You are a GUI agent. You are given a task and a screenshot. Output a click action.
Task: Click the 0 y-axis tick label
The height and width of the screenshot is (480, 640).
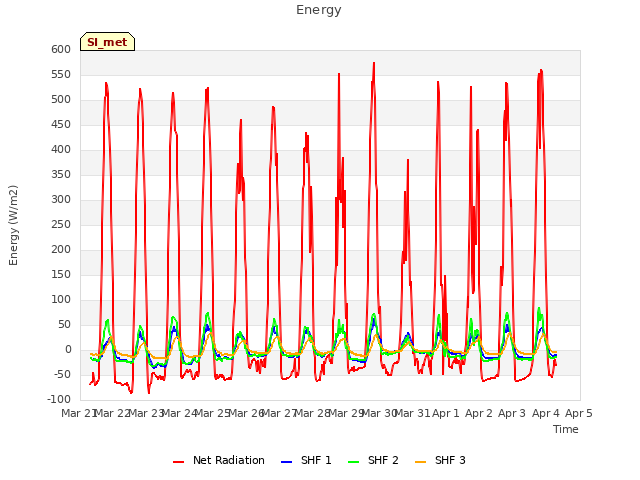coord(68,349)
